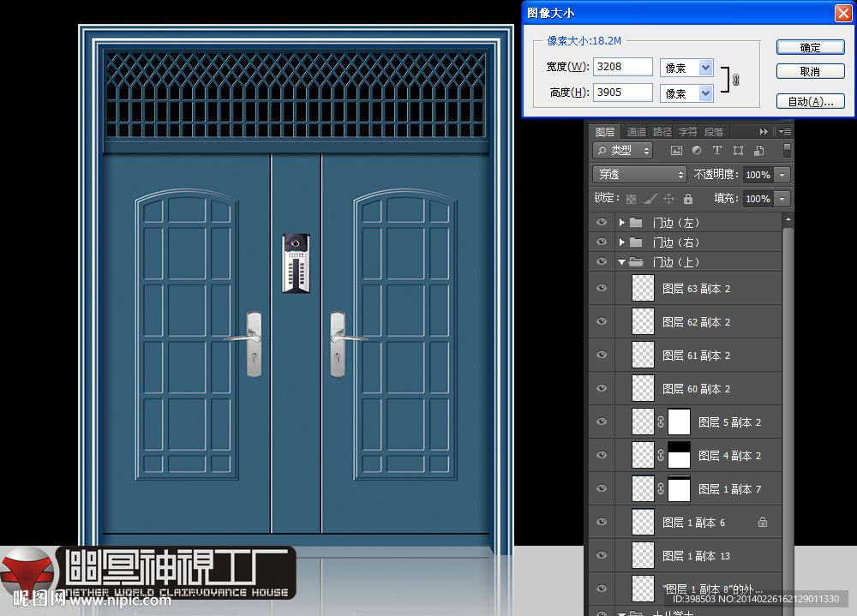Switch to the 通道 tab
The height and width of the screenshot is (616, 857).
pyautogui.click(x=636, y=132)
